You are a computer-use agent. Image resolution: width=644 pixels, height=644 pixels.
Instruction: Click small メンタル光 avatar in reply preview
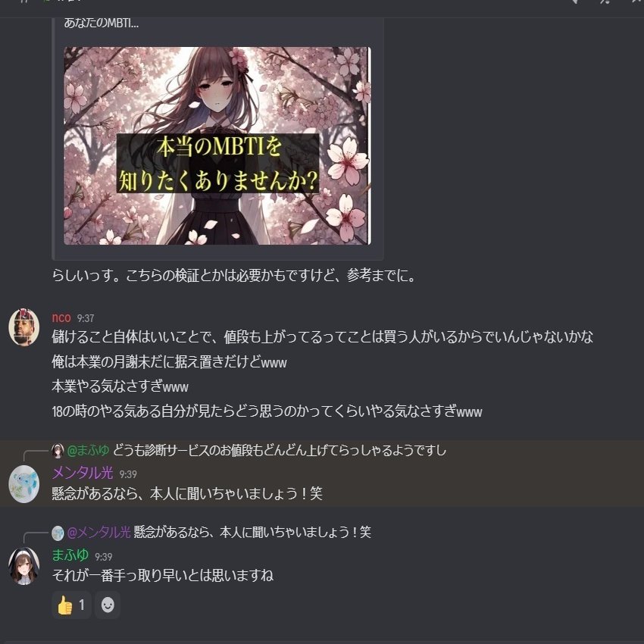click(x=58, y=533)
